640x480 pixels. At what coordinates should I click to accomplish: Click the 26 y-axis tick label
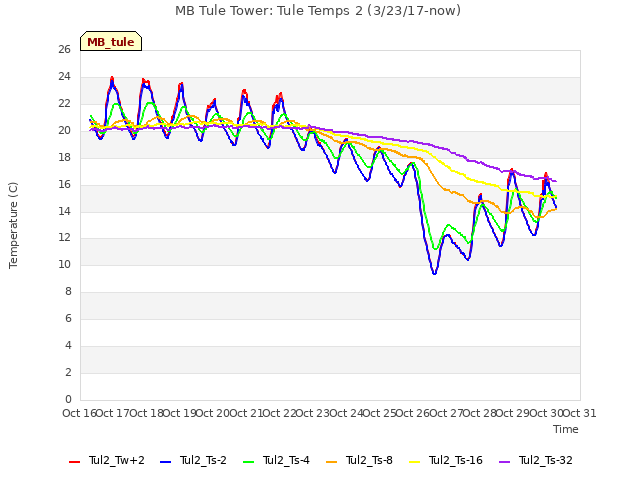pyautogui.click(x=64, y=50)
